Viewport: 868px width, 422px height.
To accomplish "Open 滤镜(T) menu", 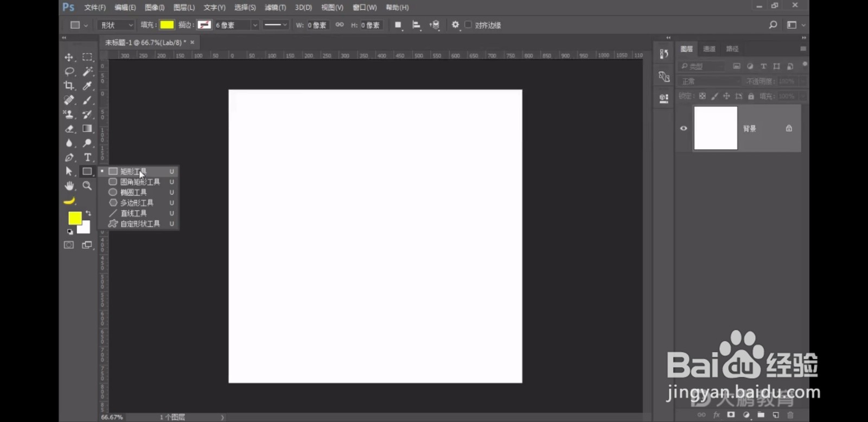I will (x=275, y=8).
